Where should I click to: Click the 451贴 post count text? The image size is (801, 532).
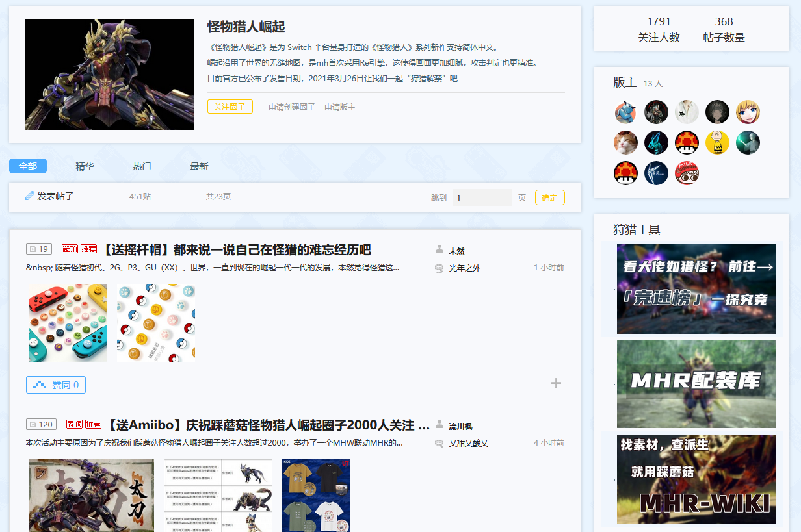click(x=140, y=196)
